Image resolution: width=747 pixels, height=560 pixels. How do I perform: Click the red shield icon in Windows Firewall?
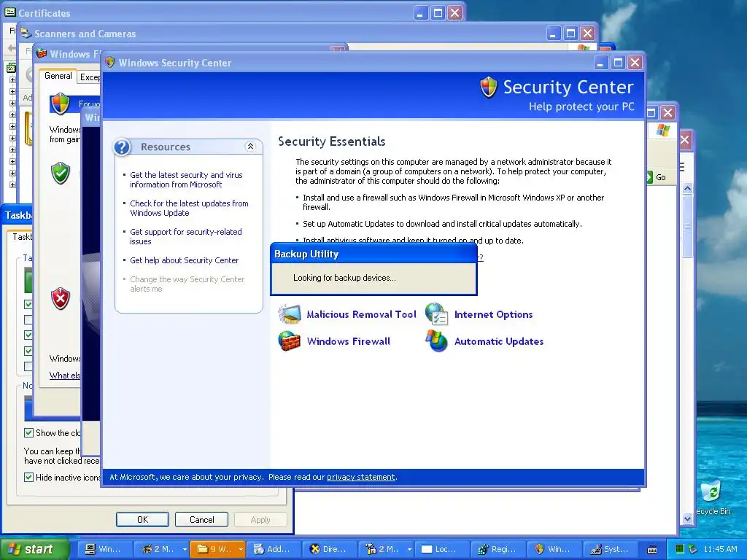(x=61, y=298)
